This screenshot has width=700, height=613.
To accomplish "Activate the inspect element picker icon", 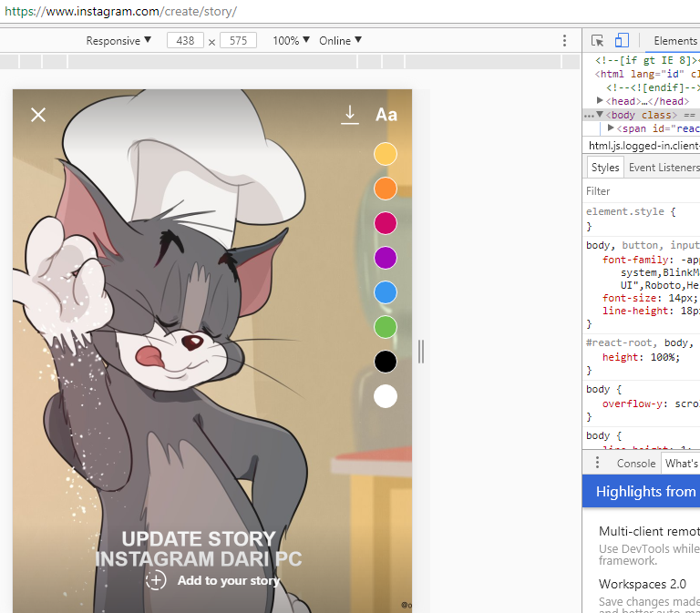I will (x=597, y=41).
